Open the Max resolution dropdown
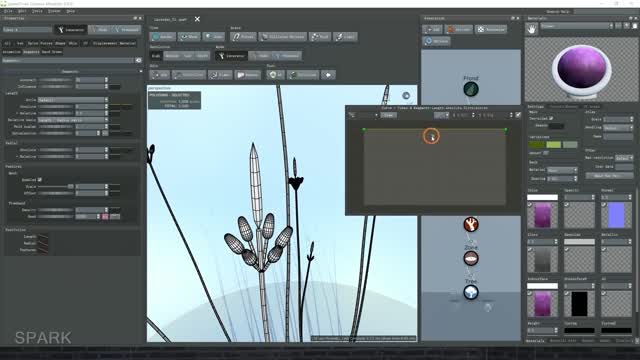 (624, 158)
